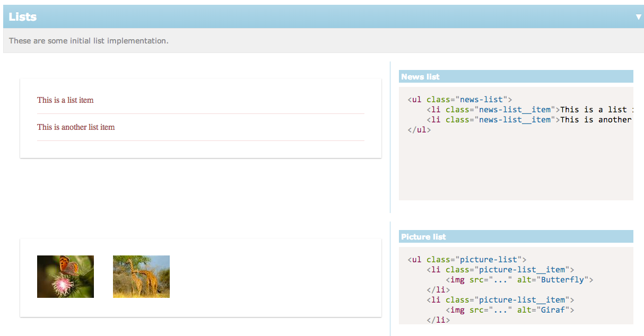Collapse the Lists section with the white triangle
Viewport: 644px width, 336px height.
pos(639,17)
